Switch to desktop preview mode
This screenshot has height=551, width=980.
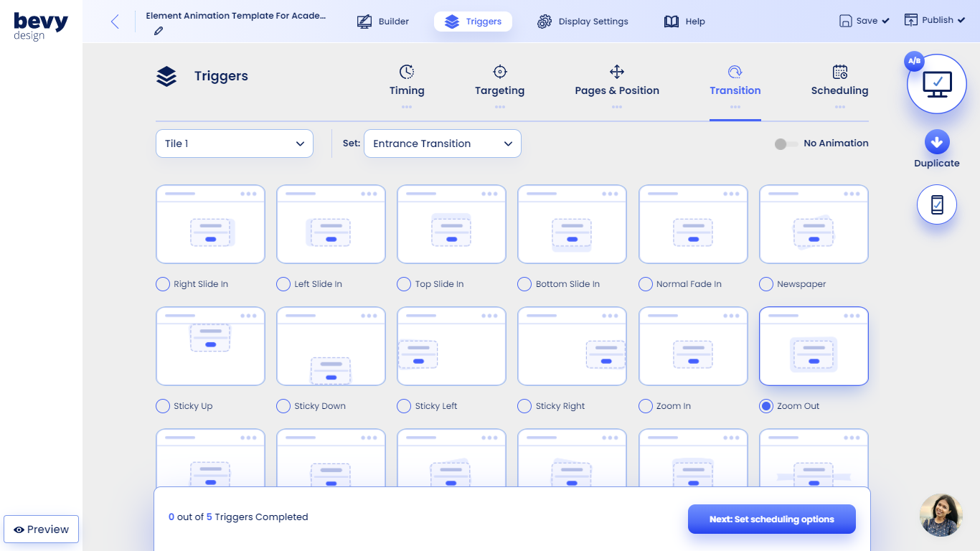point(936,83)
